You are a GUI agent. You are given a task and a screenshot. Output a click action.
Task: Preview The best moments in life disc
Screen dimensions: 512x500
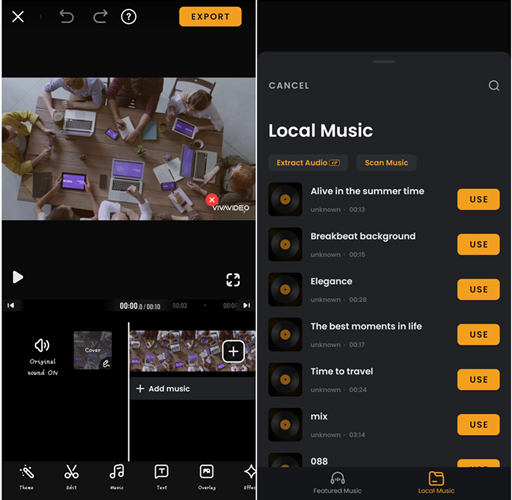285,334
